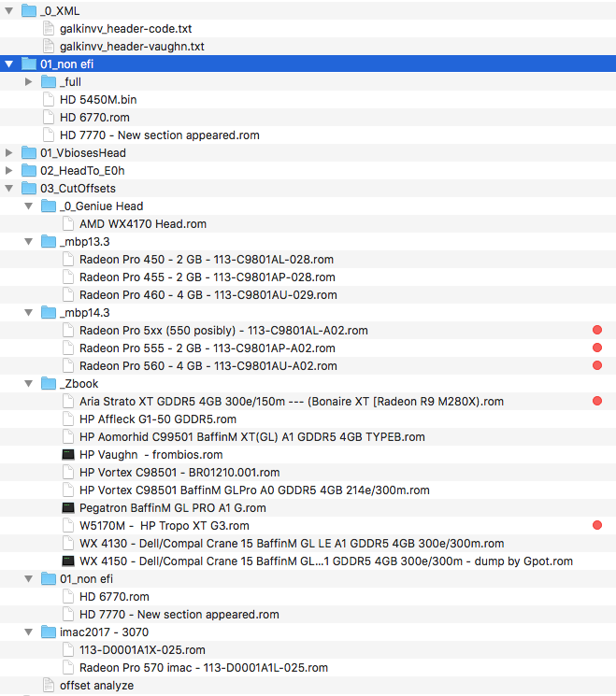Click the imac2017 - 3070 folder icon
The image size is (616, 696).
click(49, 632)
